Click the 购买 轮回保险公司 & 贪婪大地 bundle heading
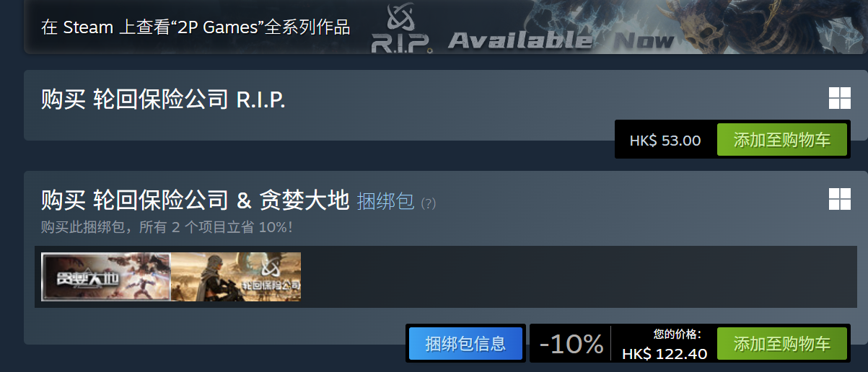 click(x=195, y=200)
